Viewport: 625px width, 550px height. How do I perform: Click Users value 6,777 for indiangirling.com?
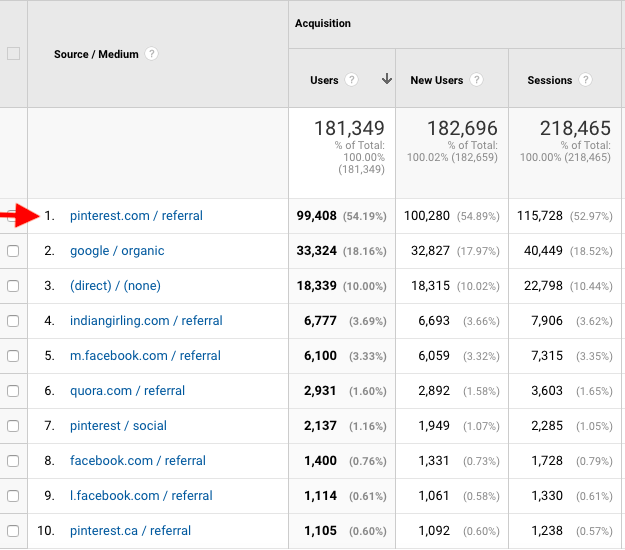coord(320,321)
